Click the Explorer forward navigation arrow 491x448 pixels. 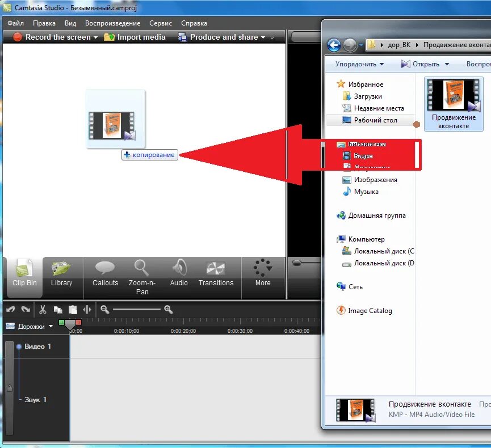(350, 45)
